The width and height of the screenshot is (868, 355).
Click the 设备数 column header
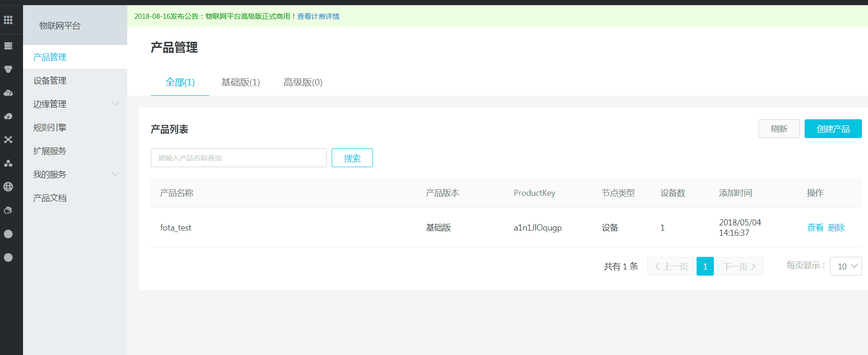(673, 193)
